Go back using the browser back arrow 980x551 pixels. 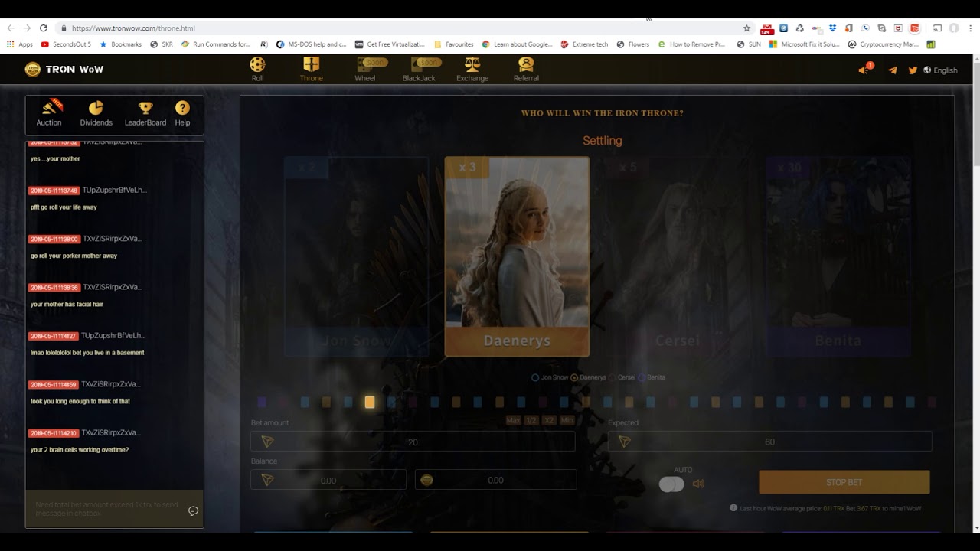(x=11, y=28)
